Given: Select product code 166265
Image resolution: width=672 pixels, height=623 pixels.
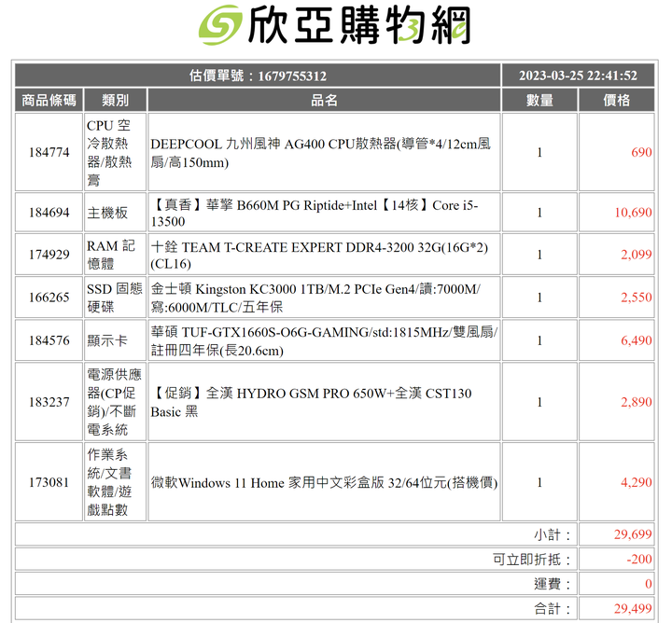Looking at the screenshot, I should 49,298.
